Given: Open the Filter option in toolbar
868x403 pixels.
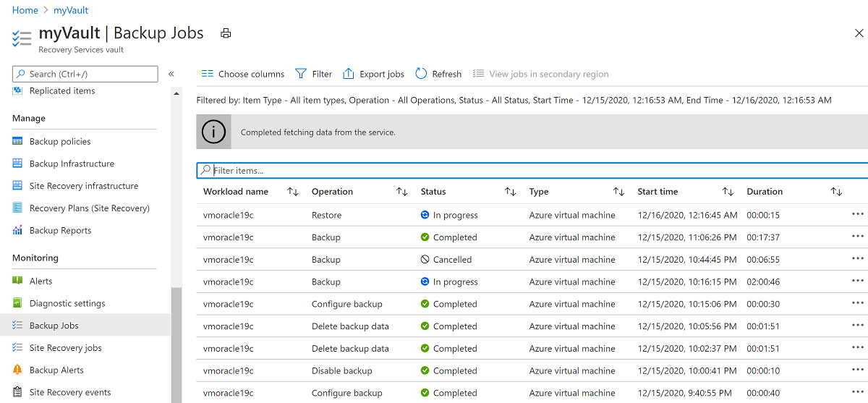Looking at the screenshot, I should pyautogui.click(x=313, y=74).
